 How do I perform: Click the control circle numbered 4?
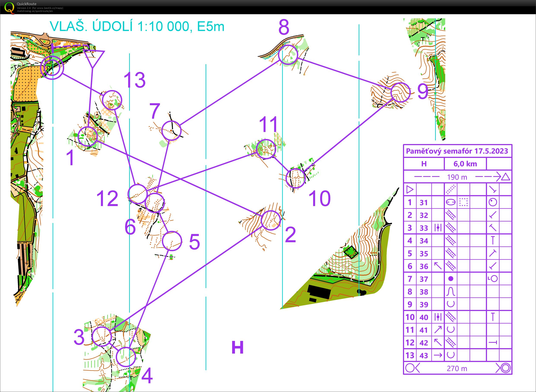click(x=126, y=357)
